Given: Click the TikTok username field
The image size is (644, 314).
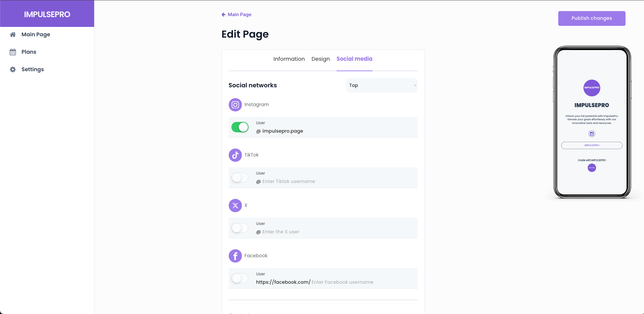Looking at the screenshot, I should 338,181.
